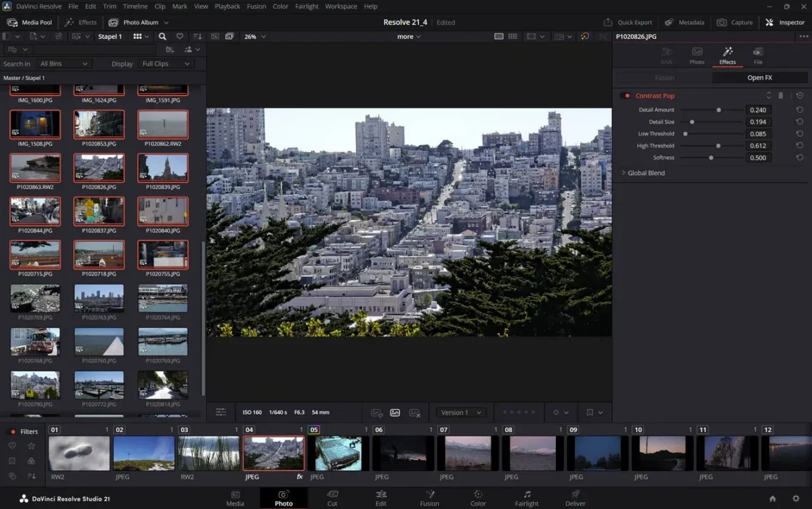Open the Photo Album dropdown arrow

tap(167, 23)
